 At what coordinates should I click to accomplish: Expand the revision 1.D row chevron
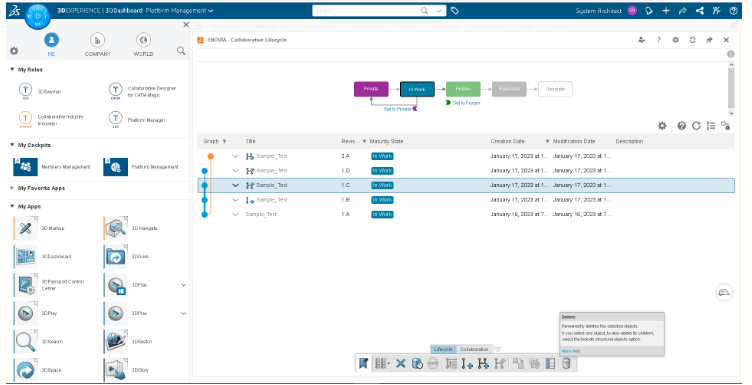235,171
